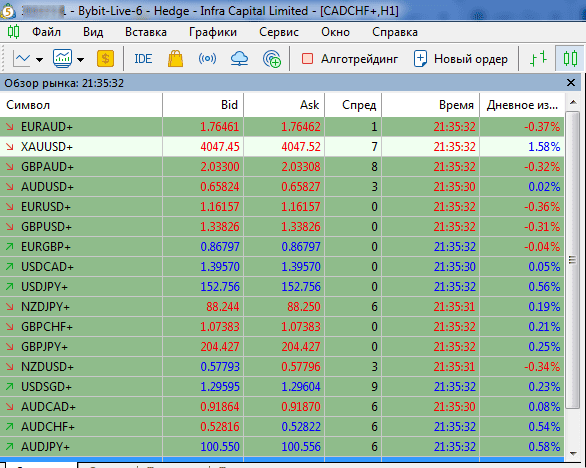Image resolution: width=586 pixels, height=468 pixels.
Task: Sort by the Bid column header
Action: click(x=203, y=105)
